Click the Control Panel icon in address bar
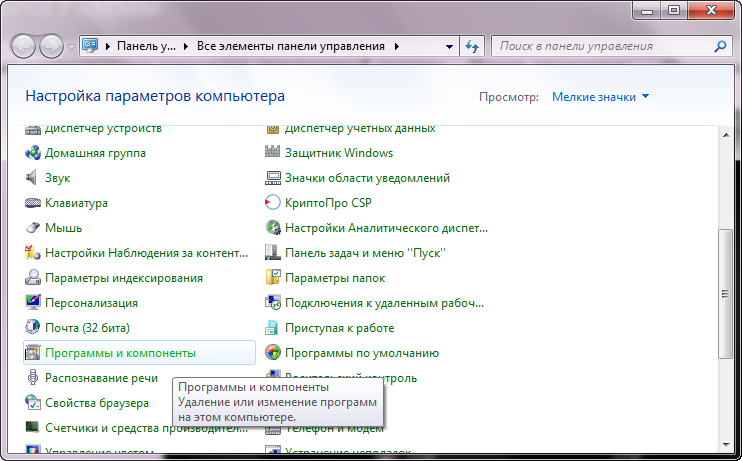742x461 pixels. coord(90,46)
